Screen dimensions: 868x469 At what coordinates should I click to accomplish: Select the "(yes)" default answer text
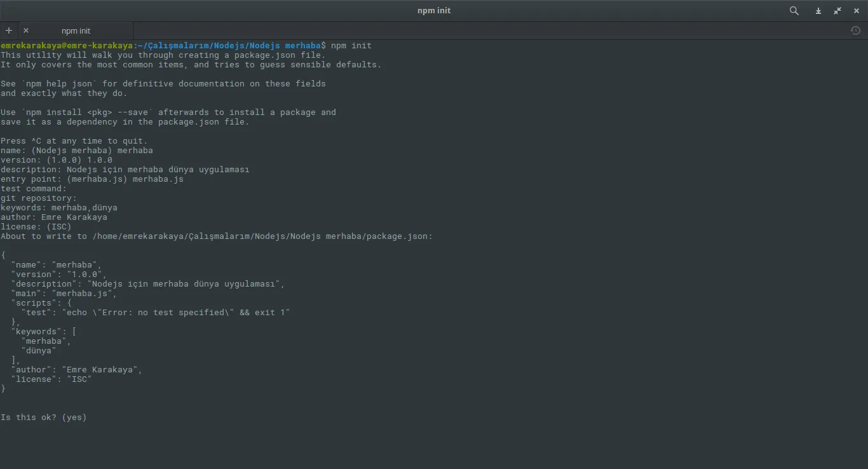(x=74, y=417)
